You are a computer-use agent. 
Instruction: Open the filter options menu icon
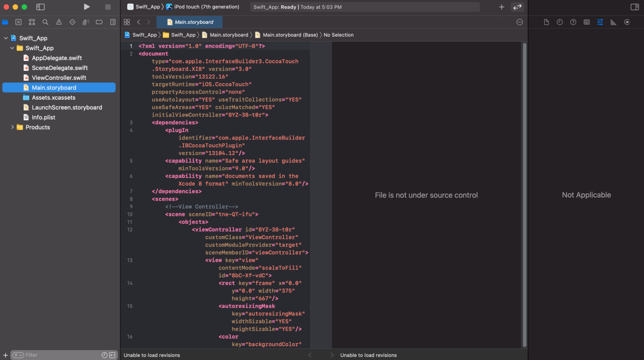pyautogui.click(x=18, y=355)
